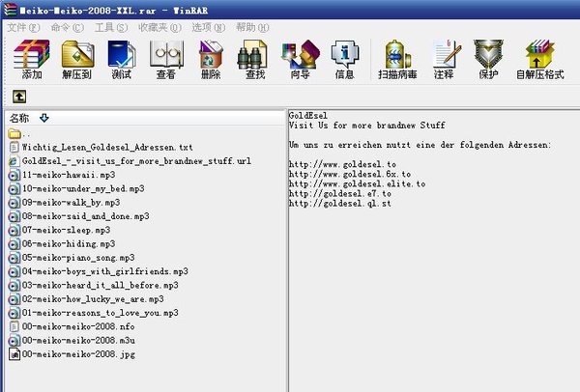The width and height of the screenshot is (580, 392).
Task: Click the 注释 (Comment) toolbar icon
Action: pyautogui.click(x=447, y=54)
